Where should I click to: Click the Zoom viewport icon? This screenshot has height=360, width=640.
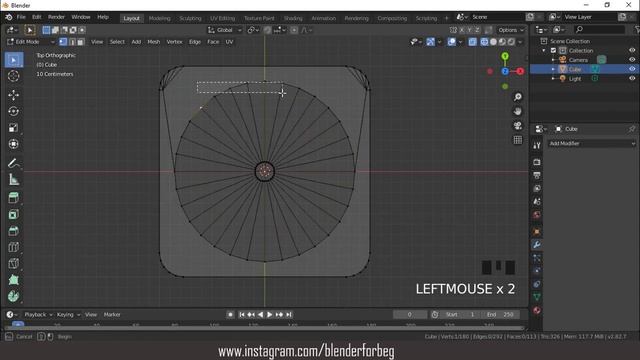click(518, 97)
